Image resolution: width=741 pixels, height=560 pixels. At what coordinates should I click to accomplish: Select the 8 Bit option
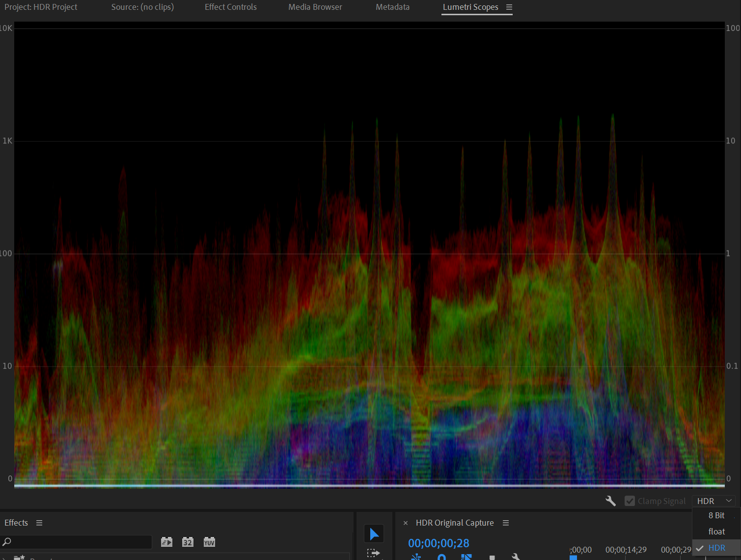click(x=716, y=515)
